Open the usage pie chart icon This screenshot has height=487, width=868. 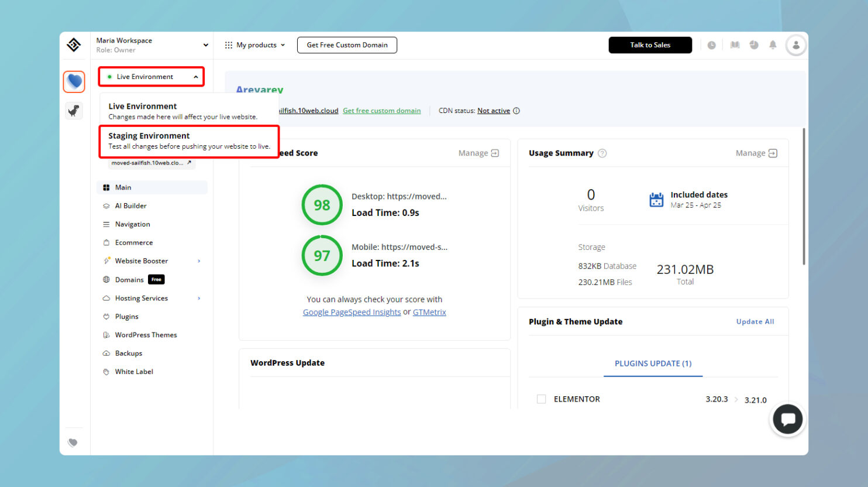point(754,44)
